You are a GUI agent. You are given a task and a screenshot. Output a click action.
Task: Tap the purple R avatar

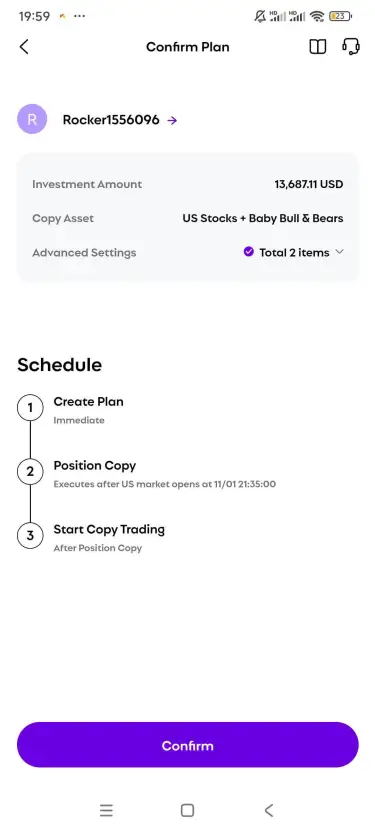pyautogui.click(x=32, y=120)
